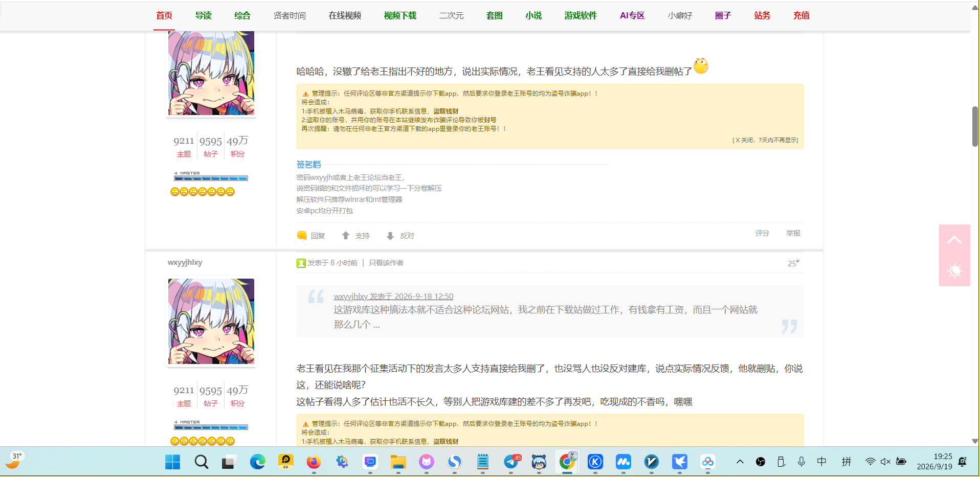This screenshot has width=980, height=477.
Task: Open wxyyjhlxy avatar in post 25
Action: (211, 321)
